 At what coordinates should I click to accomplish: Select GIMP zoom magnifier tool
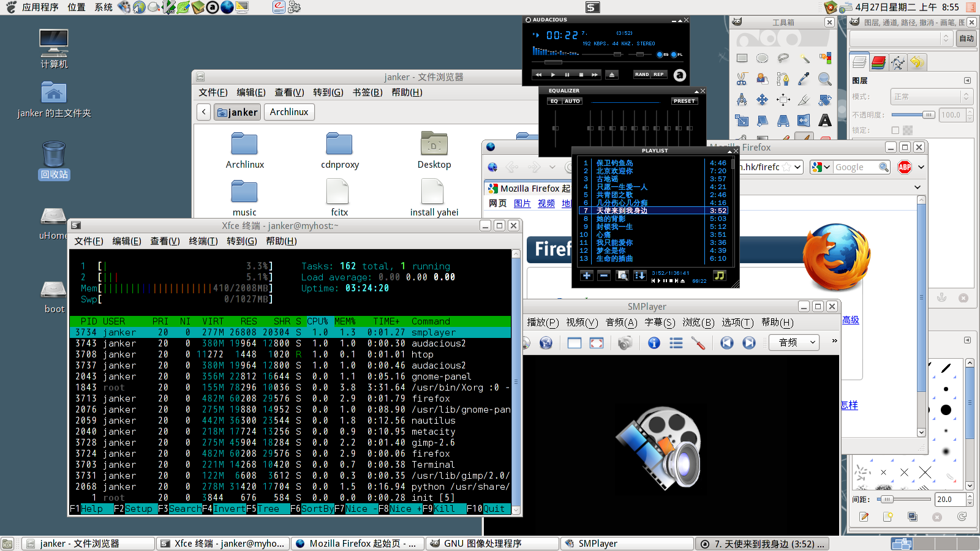(825, 79)
